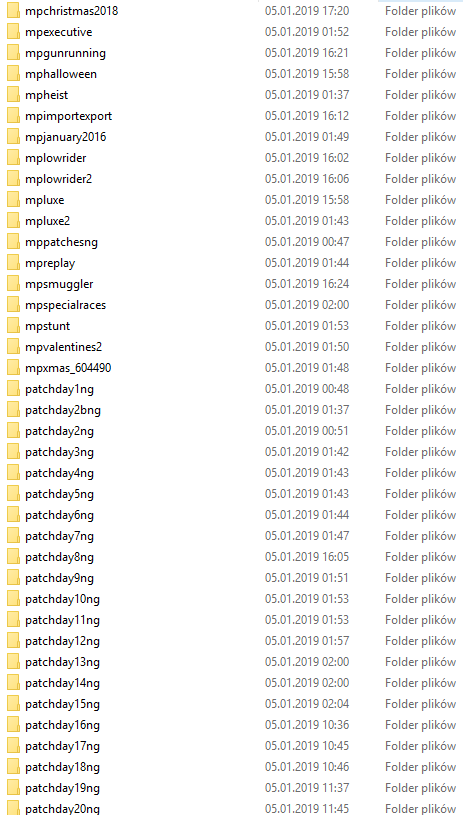Viewport: 463px width, 815px height.
Task: Select the patchday20ng folder icon
Action: pos(14,809)
